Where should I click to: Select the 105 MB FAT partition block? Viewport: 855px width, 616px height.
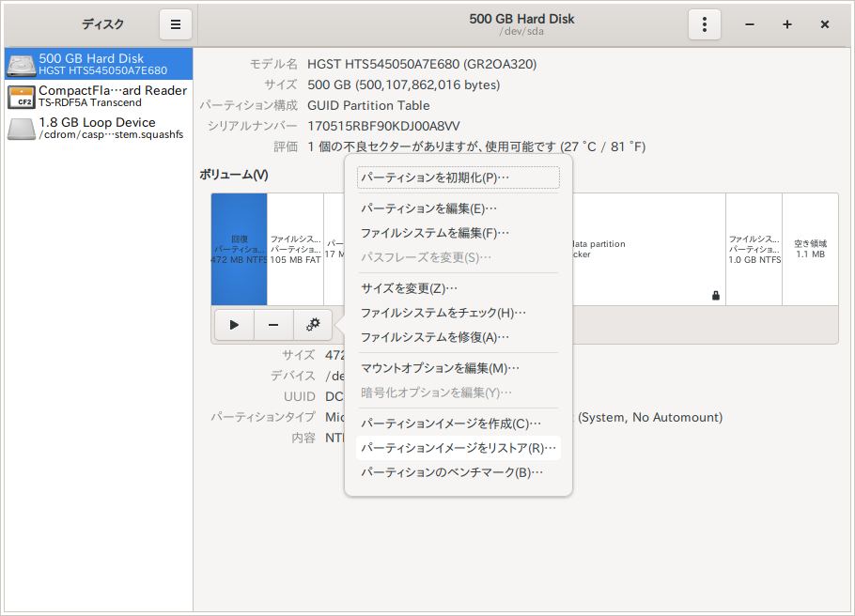[x=296, y=249]
